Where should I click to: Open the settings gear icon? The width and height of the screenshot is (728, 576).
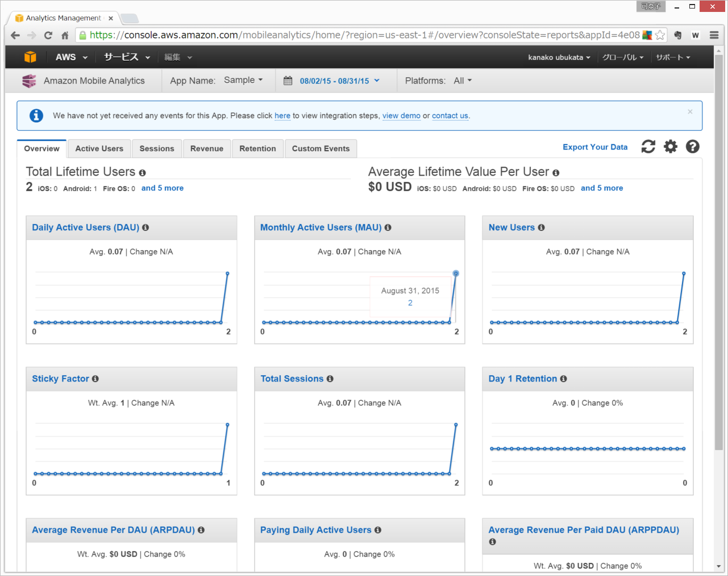pyautogui.click(x=671, y=147)
